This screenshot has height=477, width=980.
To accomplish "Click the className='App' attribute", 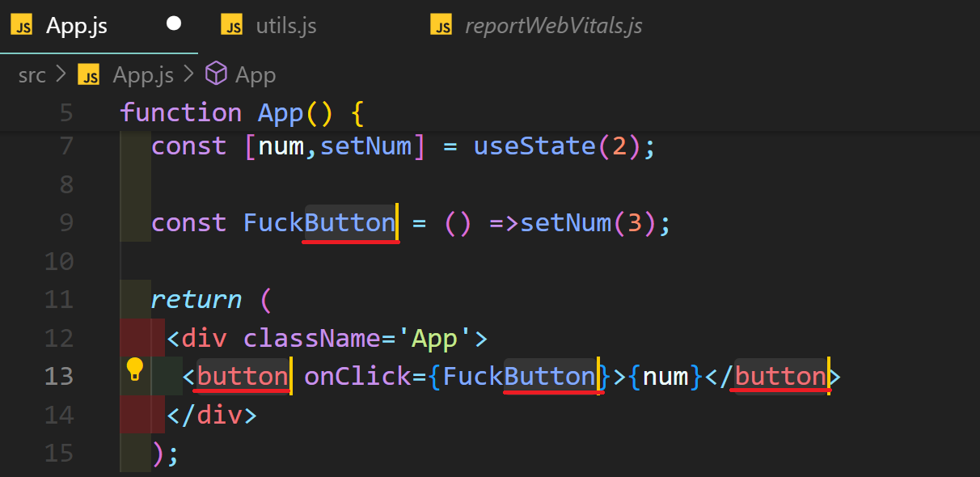I will tap(358, 338).
